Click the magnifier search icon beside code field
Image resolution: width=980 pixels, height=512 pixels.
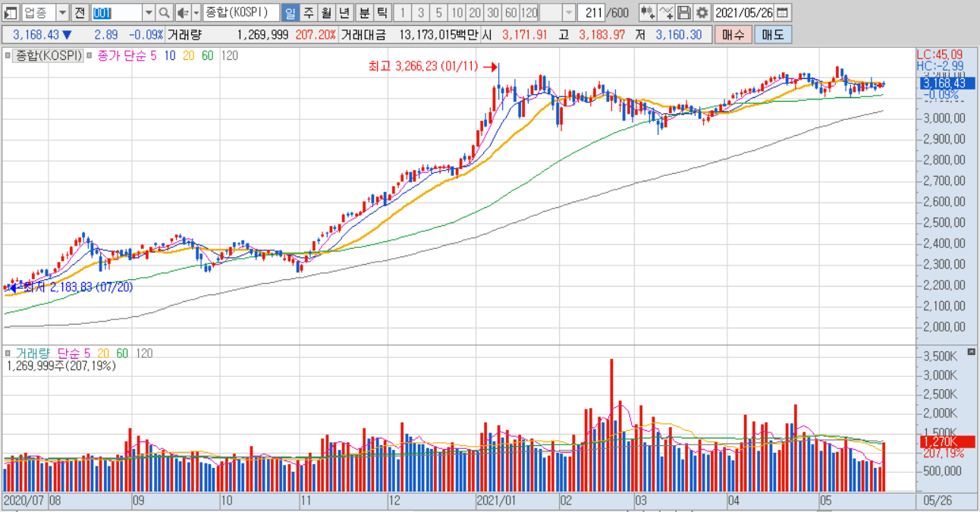164,13
